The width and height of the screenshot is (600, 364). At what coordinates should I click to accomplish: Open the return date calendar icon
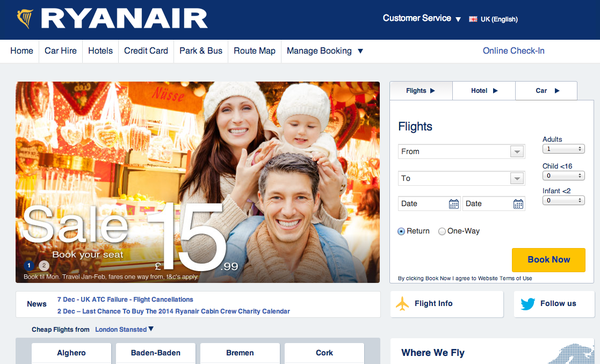518,204
